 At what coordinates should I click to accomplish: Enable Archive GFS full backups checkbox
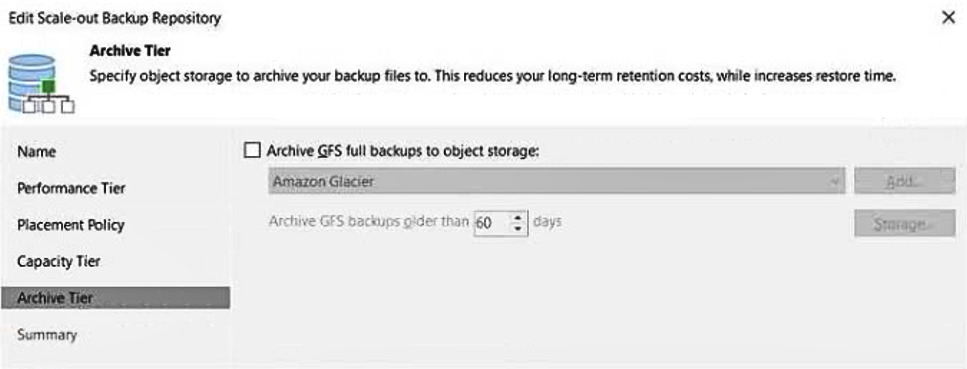coord(252,151)
